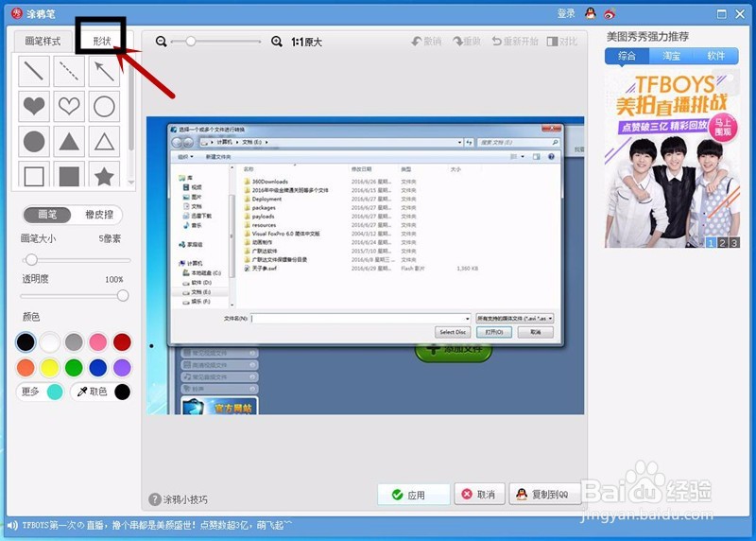756x541 pixels.
Task: Select the filled triangle shape
Action: (69, 142)
